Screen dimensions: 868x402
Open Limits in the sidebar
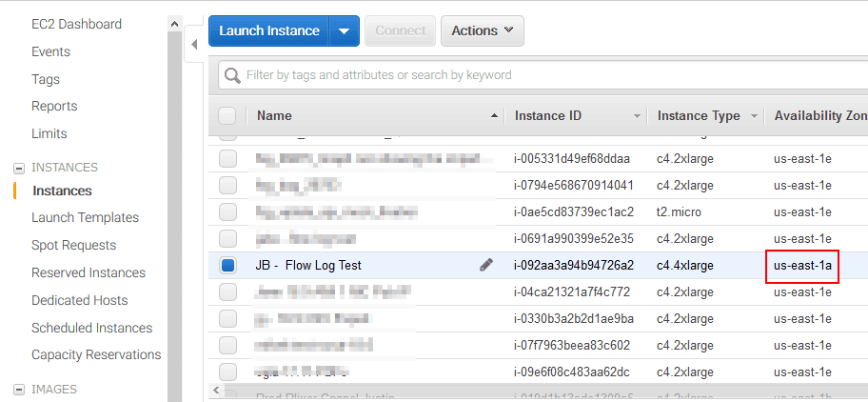pyautogui.click(x=49, y=134)
